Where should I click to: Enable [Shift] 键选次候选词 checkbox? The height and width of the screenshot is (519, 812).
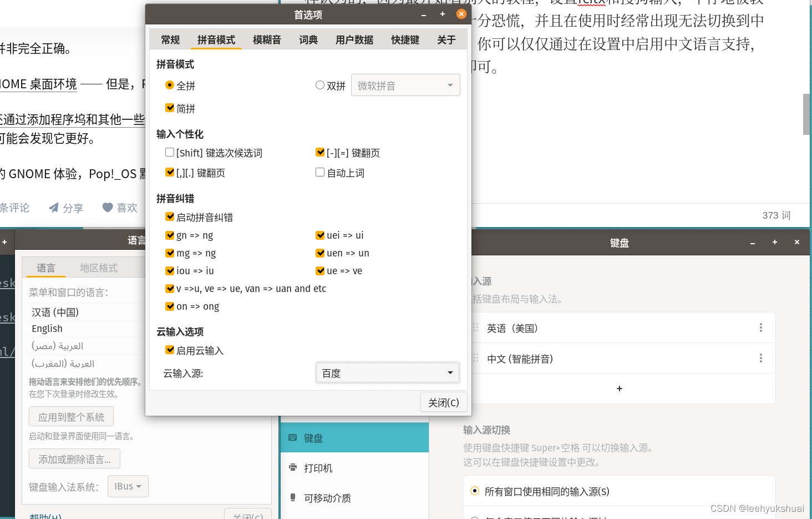pyautogui.click(x=170, y=152)
